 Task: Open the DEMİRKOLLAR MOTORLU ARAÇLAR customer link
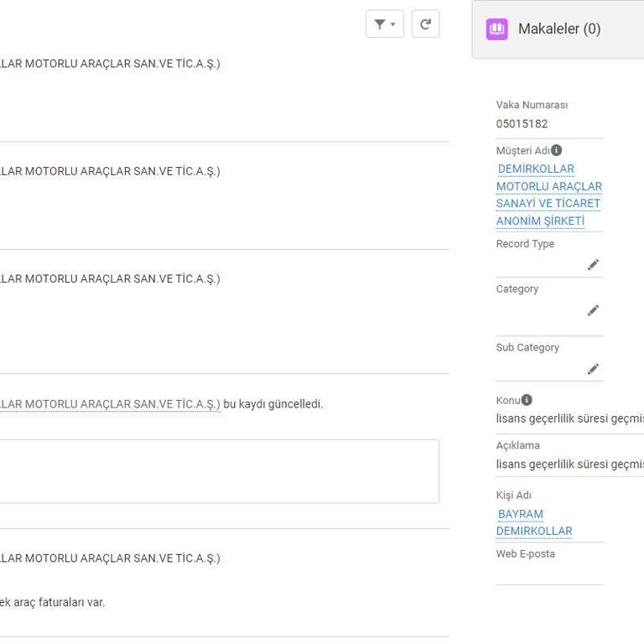click(x=548, y=195)
